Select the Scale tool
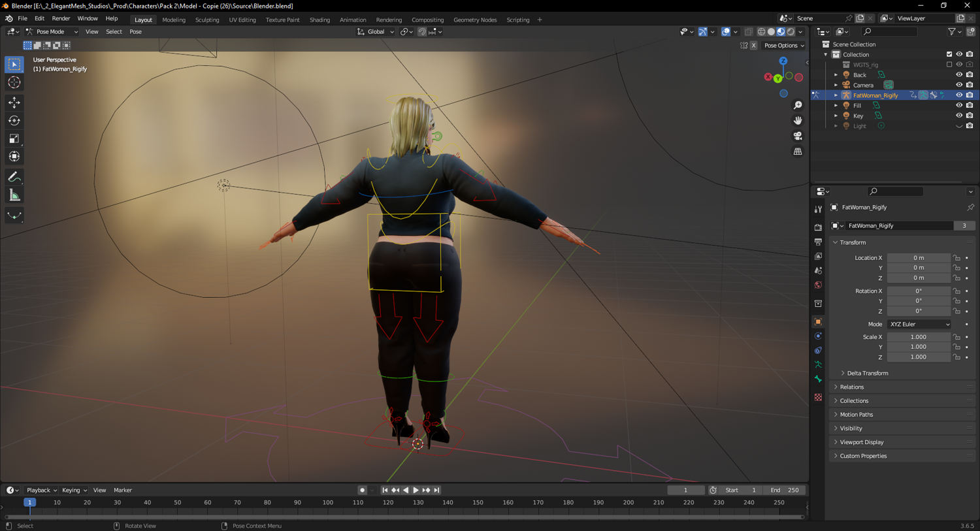The width and height of the screenshot is (980, 531). 14,138
